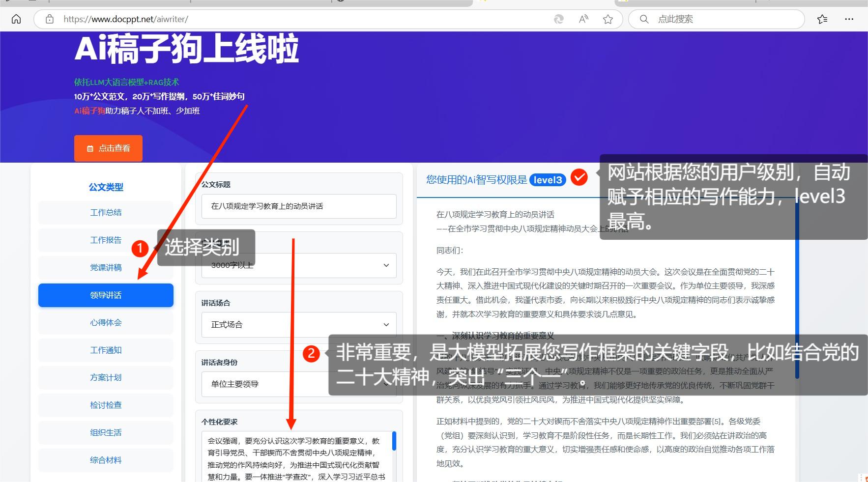This screenshot has height=482, width=868.
Task: Select 工作报告 document type
Action: tap(106, 240)
